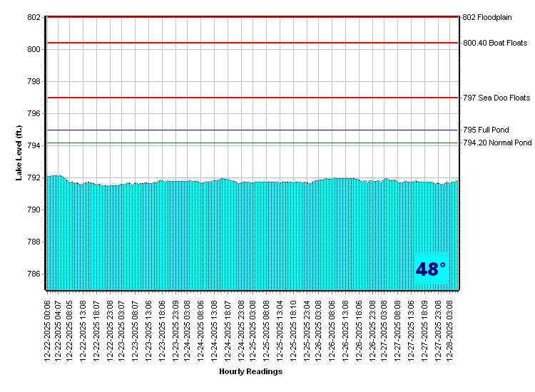This screenshot has width=535, height=392.
Task: Select the 12-22-2025 04:07 time label
Action: (58, 329)
